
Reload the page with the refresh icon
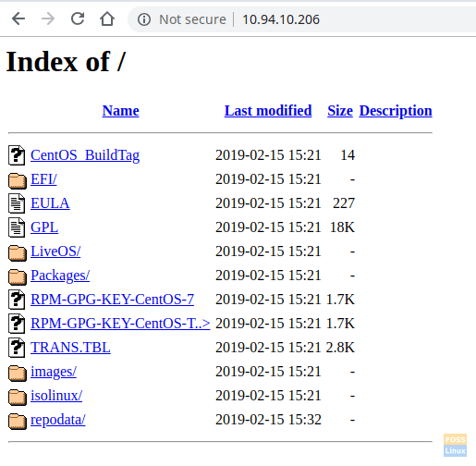pyautogui.click(x=78, y=18)
